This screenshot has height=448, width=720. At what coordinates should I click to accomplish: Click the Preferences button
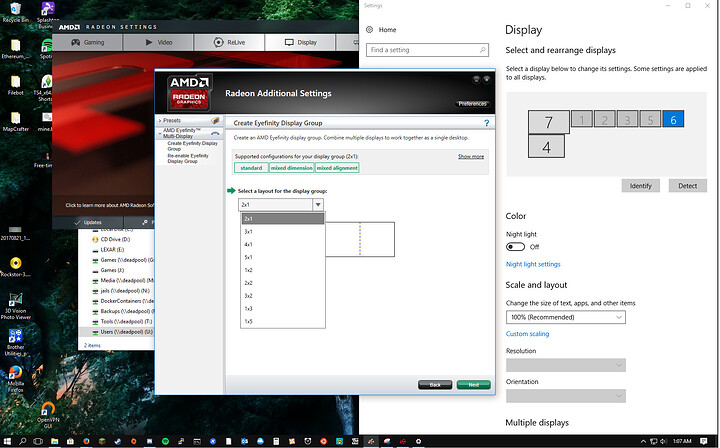click(472, 104)
